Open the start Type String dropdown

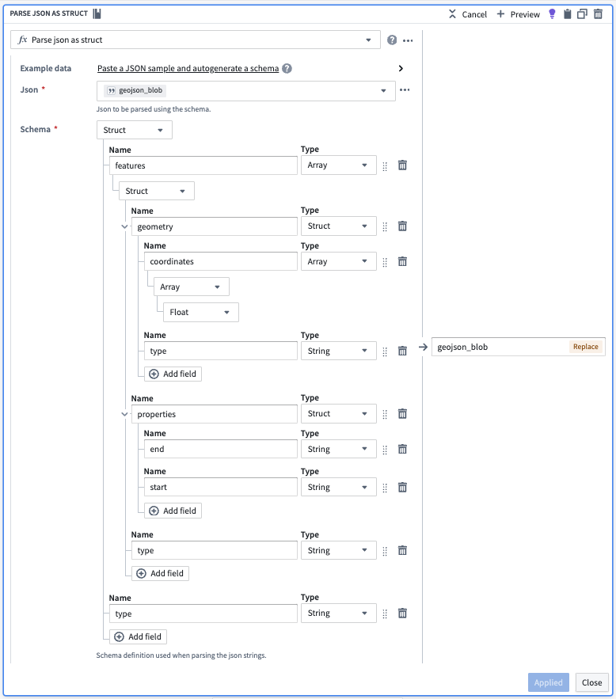pos(338,488)
